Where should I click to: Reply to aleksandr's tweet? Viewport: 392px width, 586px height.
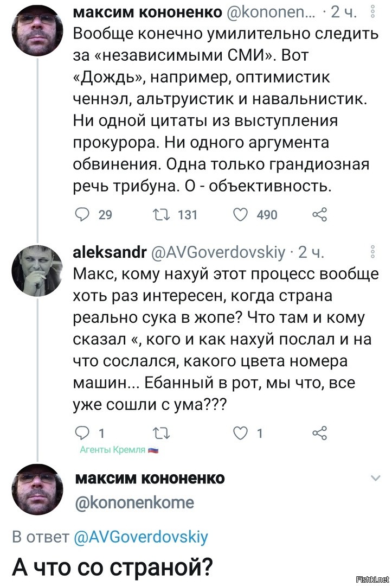click(83, 433)
